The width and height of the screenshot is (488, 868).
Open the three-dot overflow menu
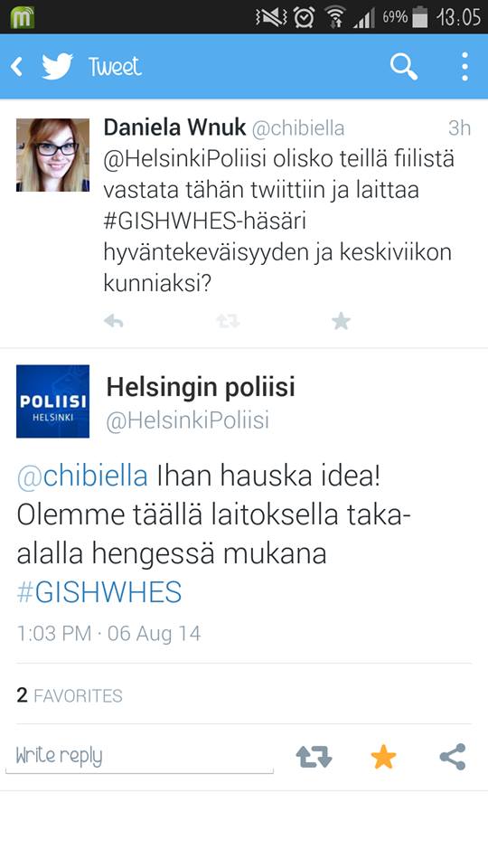click(465, 67)
